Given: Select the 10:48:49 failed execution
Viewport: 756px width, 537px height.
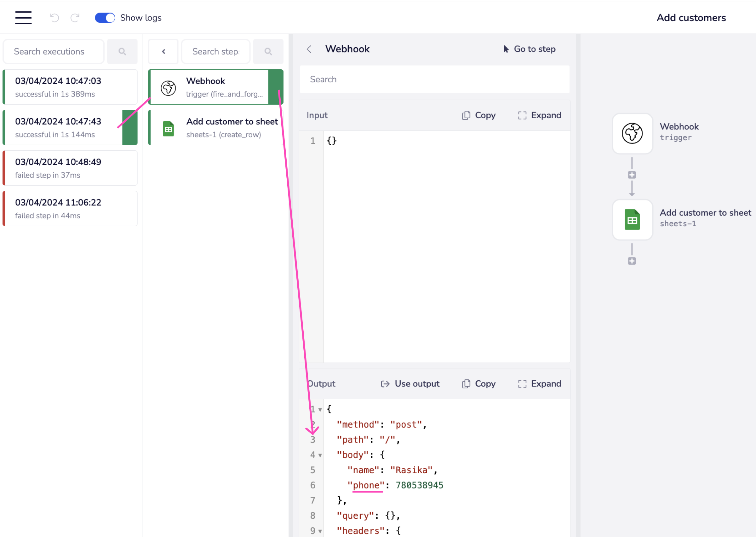Looking at the screenshot, I should pos(70,168).
